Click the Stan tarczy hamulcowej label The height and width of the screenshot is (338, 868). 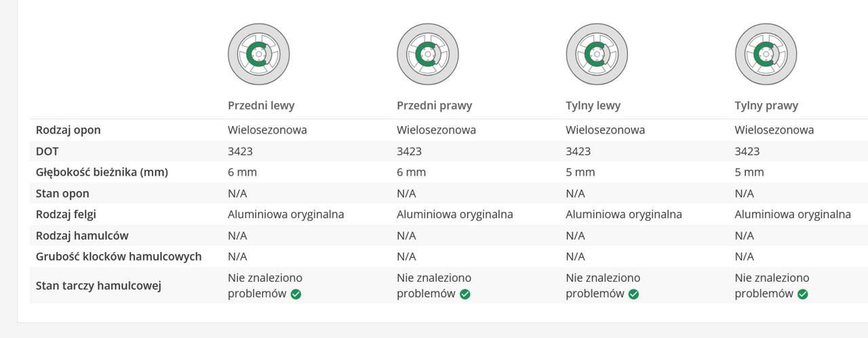(98, 286)
